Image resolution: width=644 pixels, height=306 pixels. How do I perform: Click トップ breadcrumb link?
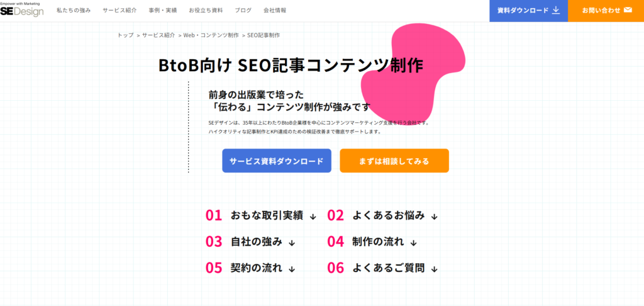pos(125,35)
